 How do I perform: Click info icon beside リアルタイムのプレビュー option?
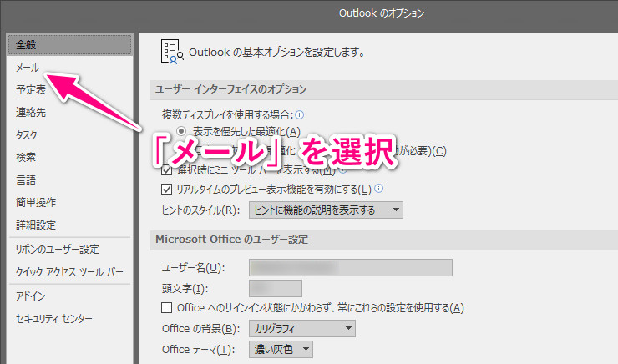(x=379, y=189)
